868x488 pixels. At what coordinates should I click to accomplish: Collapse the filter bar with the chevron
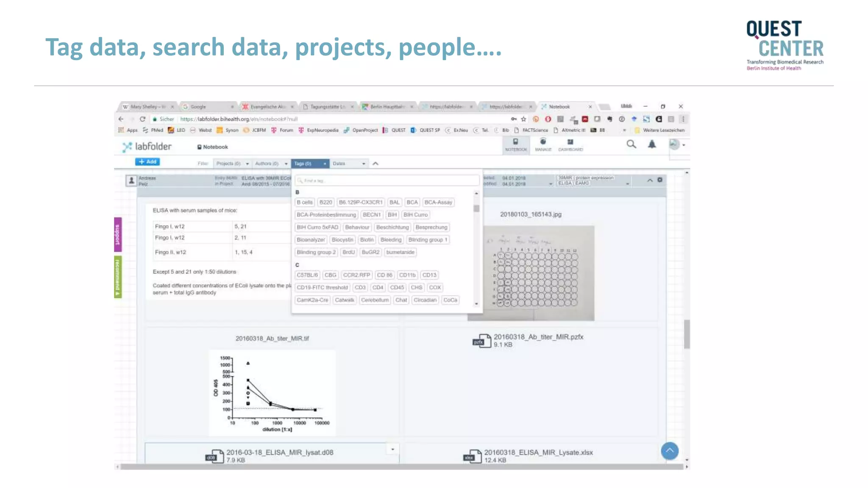click(376, 164)
